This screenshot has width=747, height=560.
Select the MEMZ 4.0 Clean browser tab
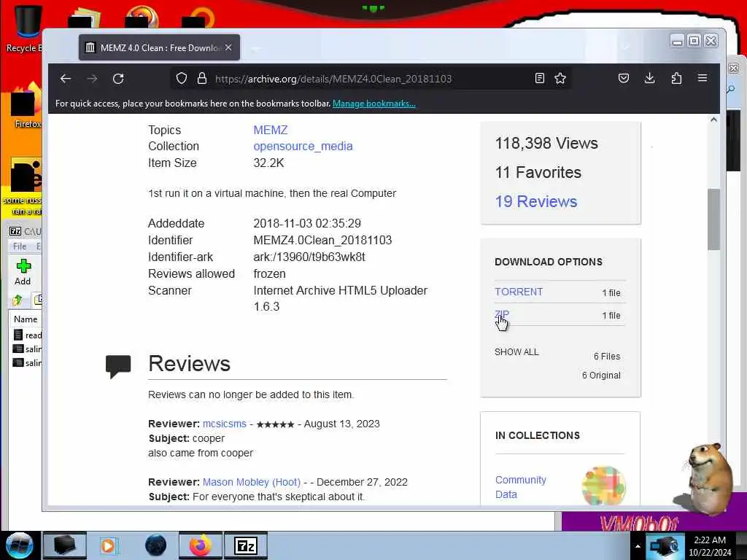[x=159, y=47]
